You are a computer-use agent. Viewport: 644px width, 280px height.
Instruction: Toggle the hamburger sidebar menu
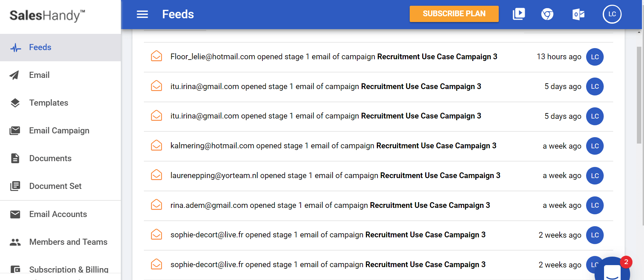[142, 14]
